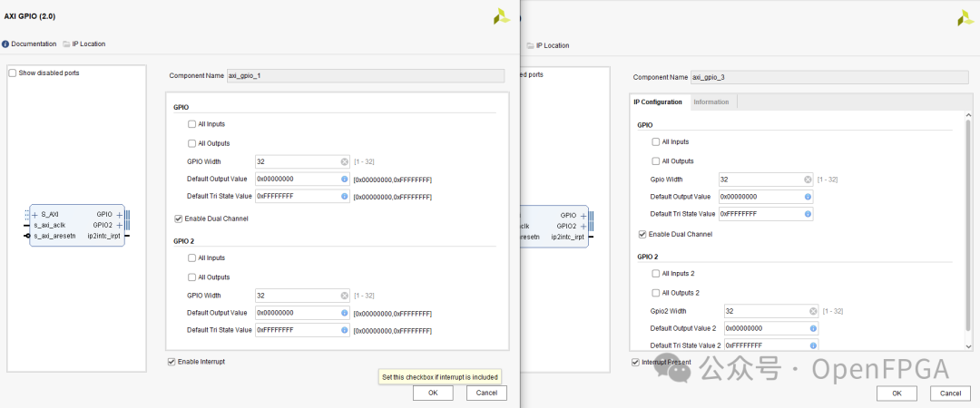The height and width of the screenshot is (408, 980).
Task: Check All Inputs under GPIO in axi_gpio_3
Action: (x=656, y=141)
